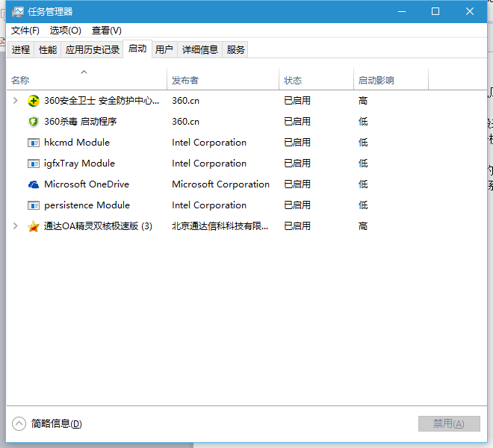Open the 文件(F) menu
The width and height of the screenshot is (493, 448).
click(25, 31)
